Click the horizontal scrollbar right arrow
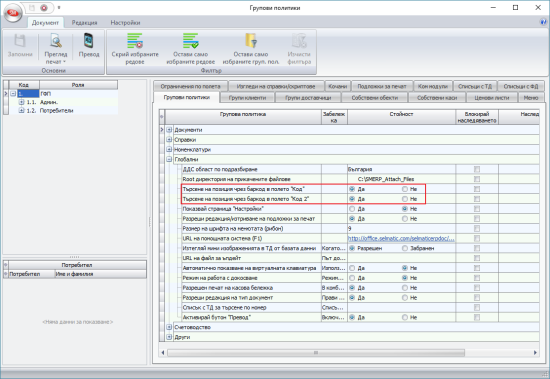The width and height of the screenshot is (550, 379). pyautogui.click(x=535, y=352)
